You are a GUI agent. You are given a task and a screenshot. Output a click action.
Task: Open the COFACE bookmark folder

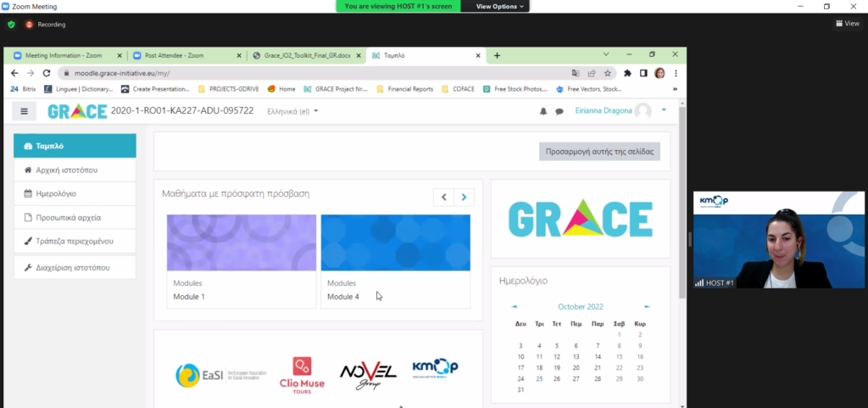[x=458, y=89]
